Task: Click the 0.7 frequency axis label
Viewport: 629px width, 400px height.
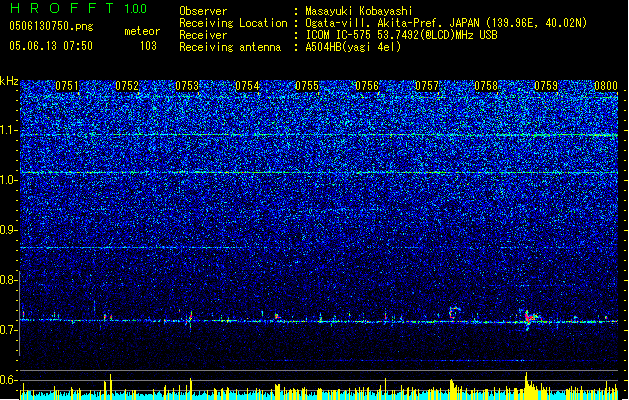Action: tap(8, 330)
